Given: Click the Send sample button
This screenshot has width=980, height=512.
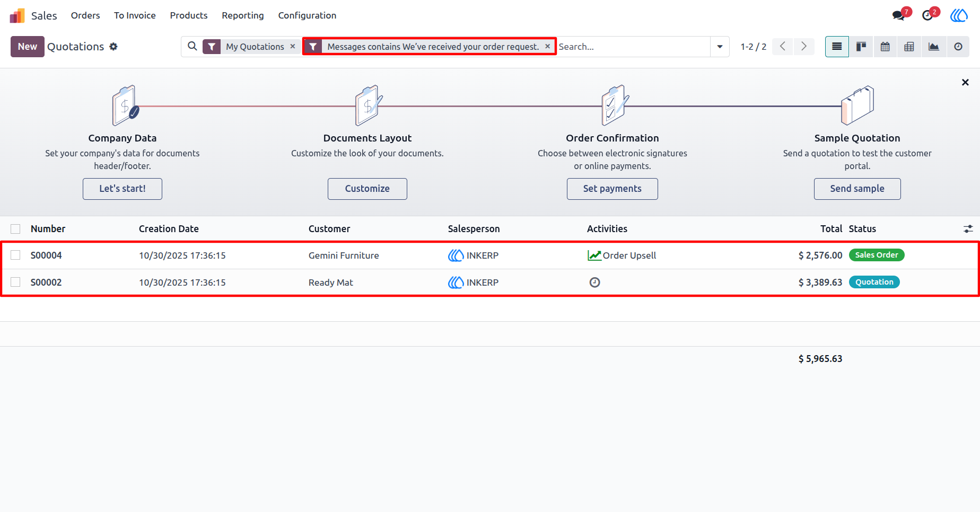Looking at the screenshot, I should 857,189.
